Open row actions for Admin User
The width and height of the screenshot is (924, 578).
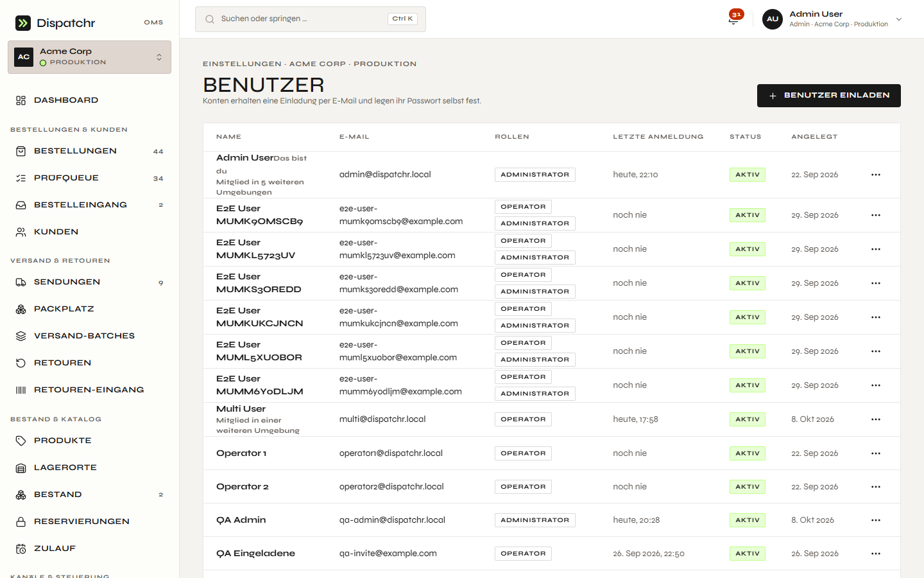pyautogui.click(x=876, y=175)
